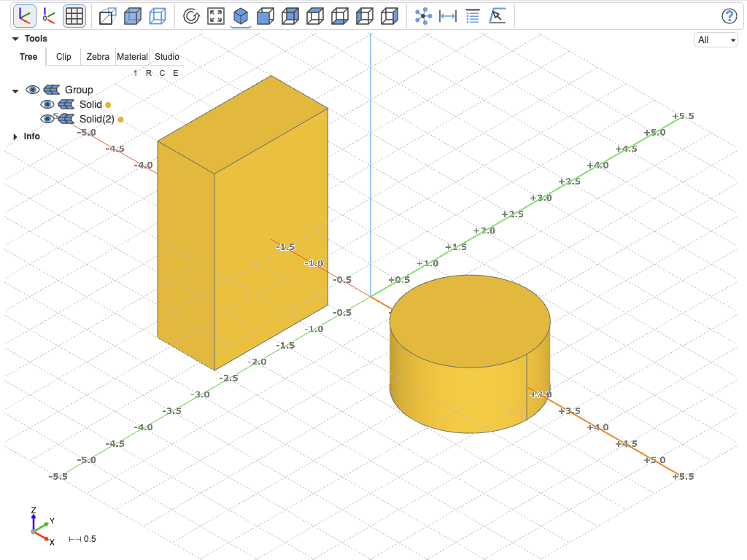Toggle the axes display icon
The width and height of the screenshot is (747, 560).
coord(24,16)
